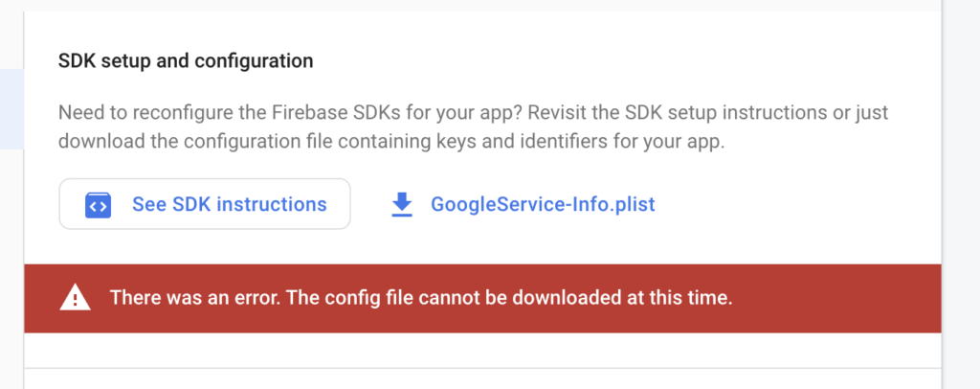Click the code brackets icon for SDK instructions

pos(99,205)
